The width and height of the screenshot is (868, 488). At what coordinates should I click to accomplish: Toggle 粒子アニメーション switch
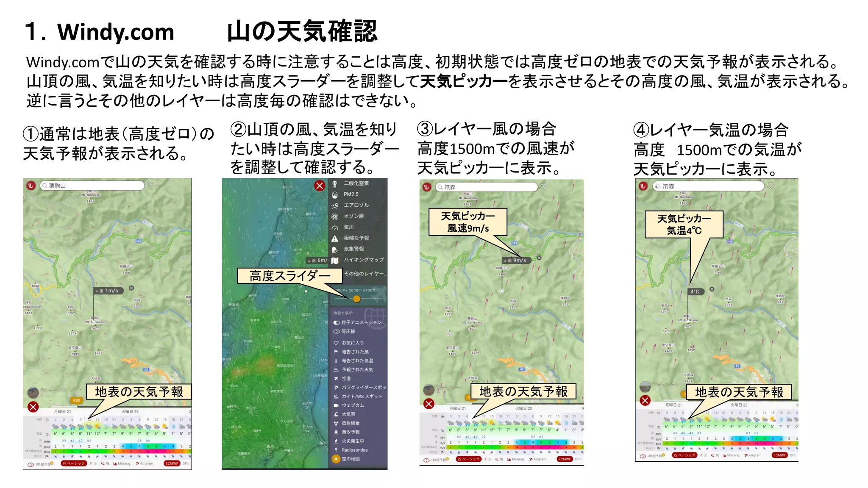point(337,323)
